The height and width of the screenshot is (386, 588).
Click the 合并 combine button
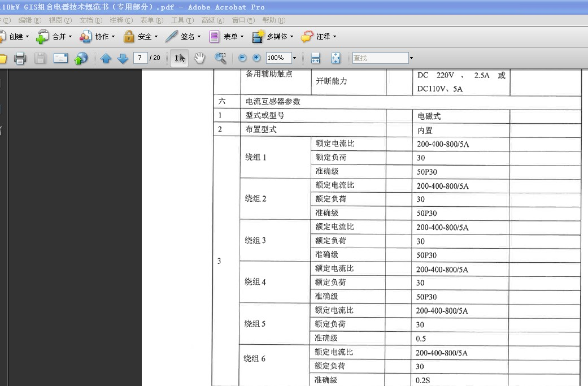[58, 37]
